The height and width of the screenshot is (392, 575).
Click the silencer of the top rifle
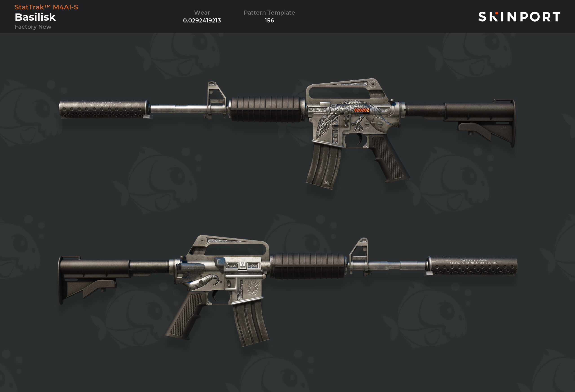click(x=104, y=109)
